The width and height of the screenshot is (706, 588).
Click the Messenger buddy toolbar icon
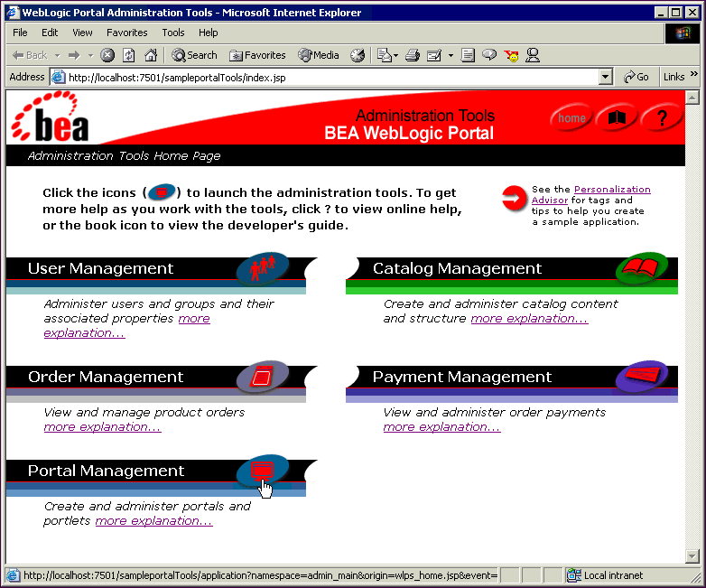pyautogui.click(x=533, y=55)
